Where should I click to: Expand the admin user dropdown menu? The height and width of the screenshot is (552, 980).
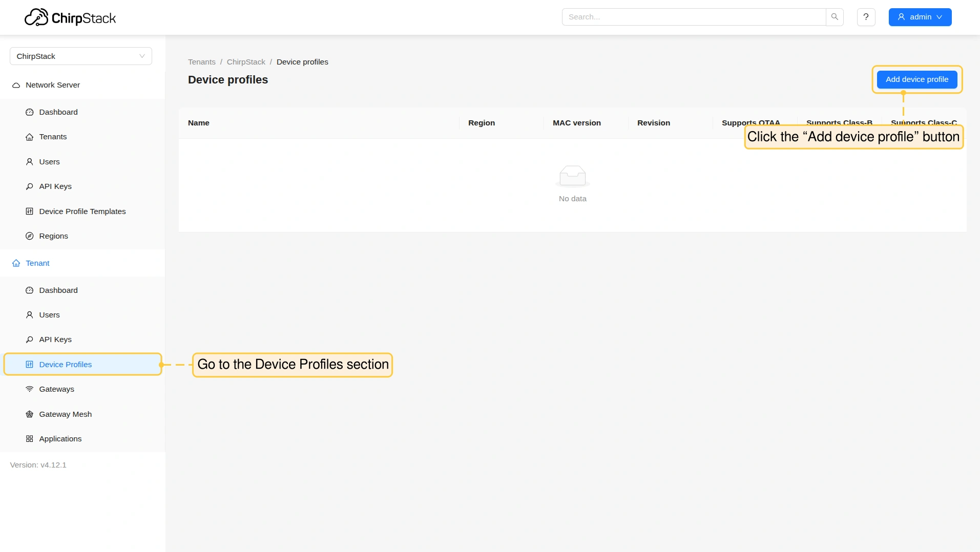tap(920, 17)
